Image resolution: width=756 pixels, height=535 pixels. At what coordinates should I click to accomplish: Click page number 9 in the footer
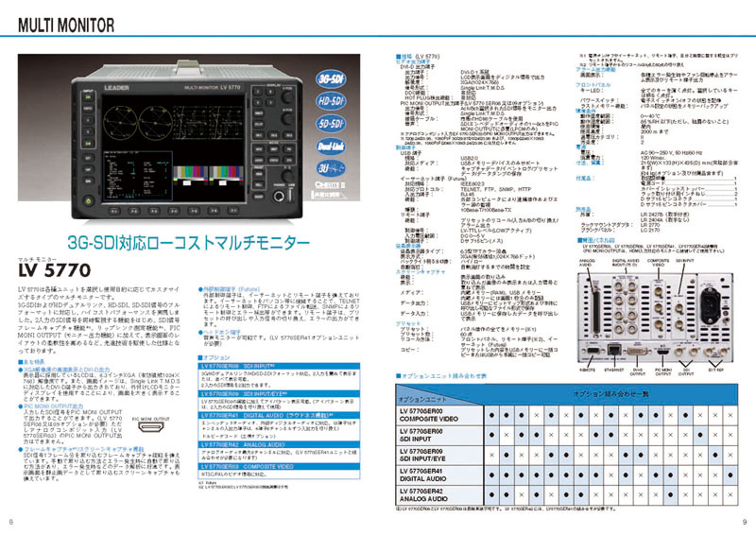(x=745, y=522)
